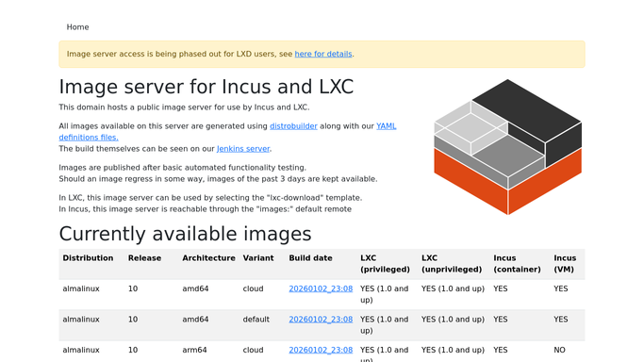
Task: Open the Home navigation item
Action: pos(77,27)
